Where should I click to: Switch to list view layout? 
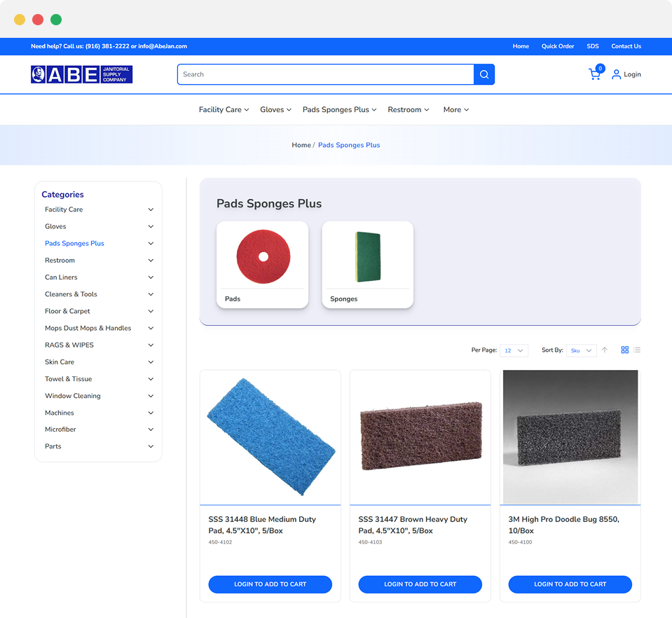(637, 350)
